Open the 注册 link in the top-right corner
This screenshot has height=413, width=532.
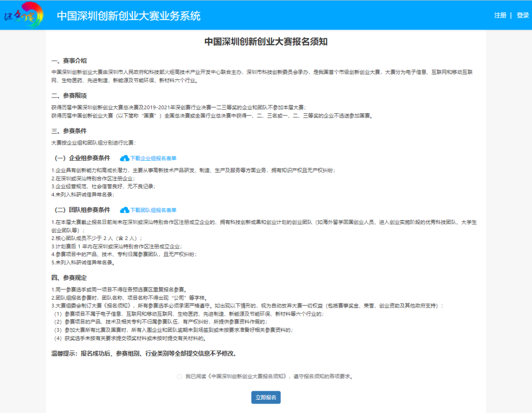[x=500, y=15]
